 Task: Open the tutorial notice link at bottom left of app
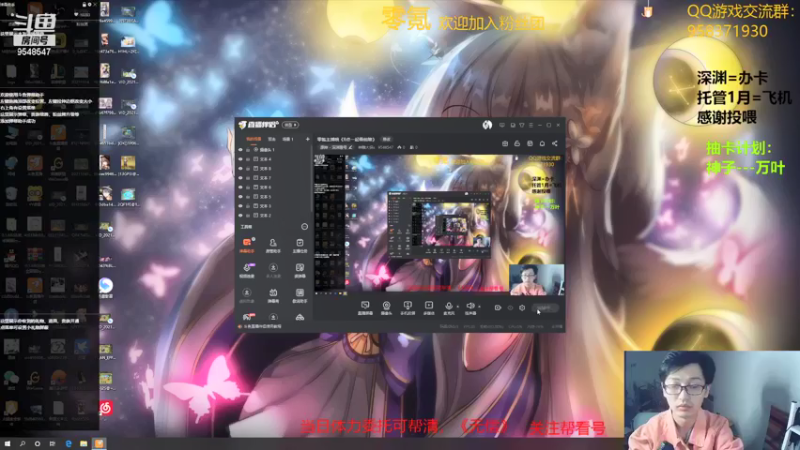261,327
